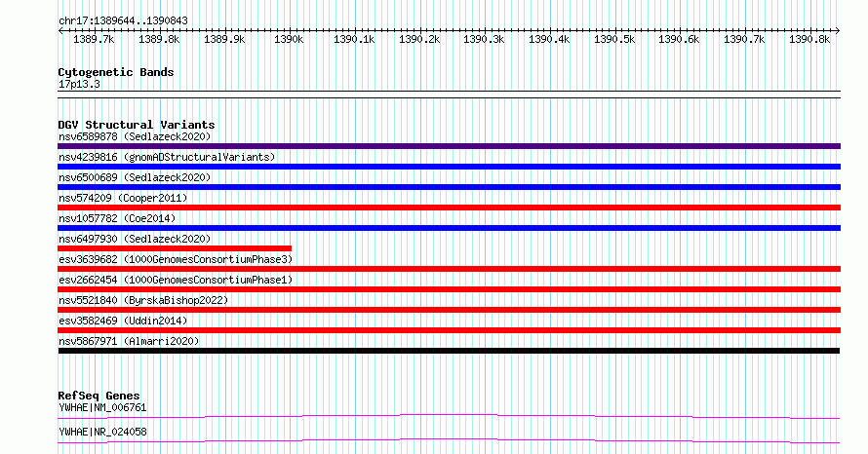Open variant label nsv4239816 (gnomADStructuralVariants)

(x=167, y=157)
